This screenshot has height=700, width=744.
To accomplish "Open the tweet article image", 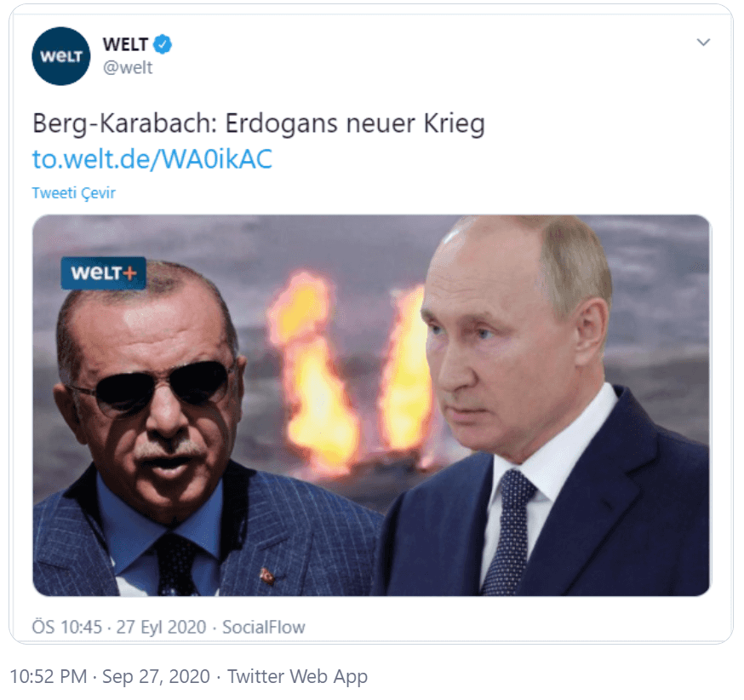I will coord(371,405).
